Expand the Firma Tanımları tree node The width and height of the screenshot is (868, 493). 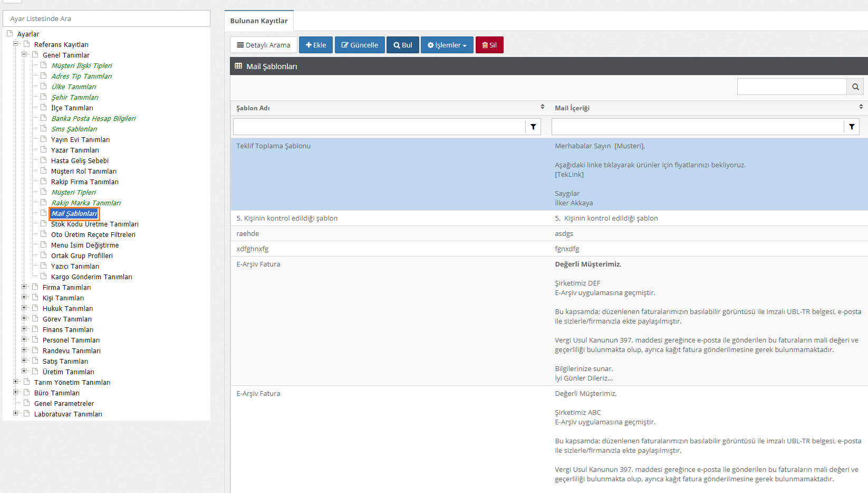coord(24,287)
